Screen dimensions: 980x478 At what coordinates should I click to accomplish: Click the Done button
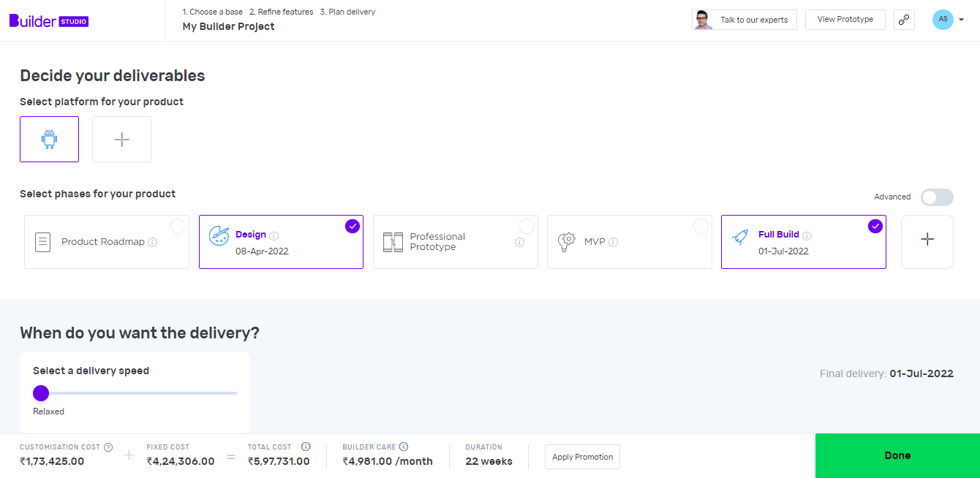click(897, 455)
